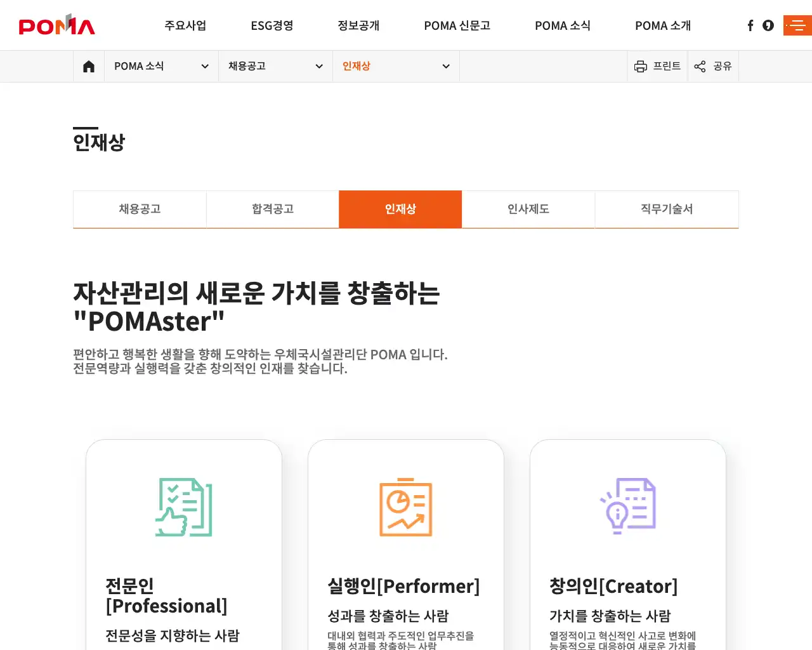Viewport: 812px width, 650px height.
Task: Open the POMA 소식 main menu
Action: (x=563, y=25)
